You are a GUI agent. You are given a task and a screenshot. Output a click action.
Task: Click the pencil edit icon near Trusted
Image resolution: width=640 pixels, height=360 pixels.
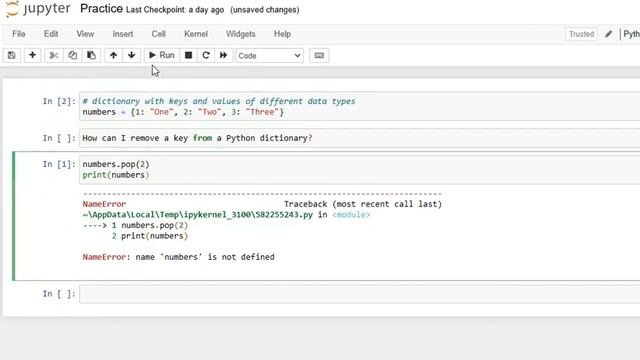608,34
